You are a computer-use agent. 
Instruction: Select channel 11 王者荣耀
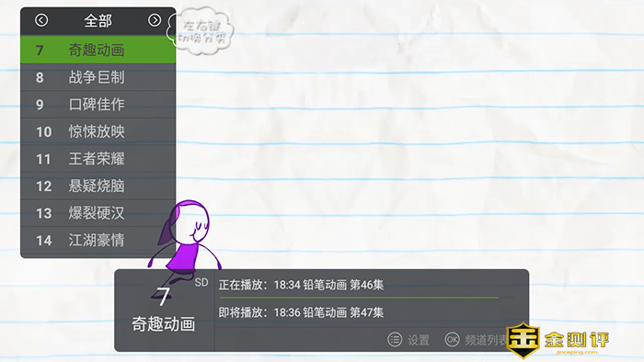click(98, 159)
